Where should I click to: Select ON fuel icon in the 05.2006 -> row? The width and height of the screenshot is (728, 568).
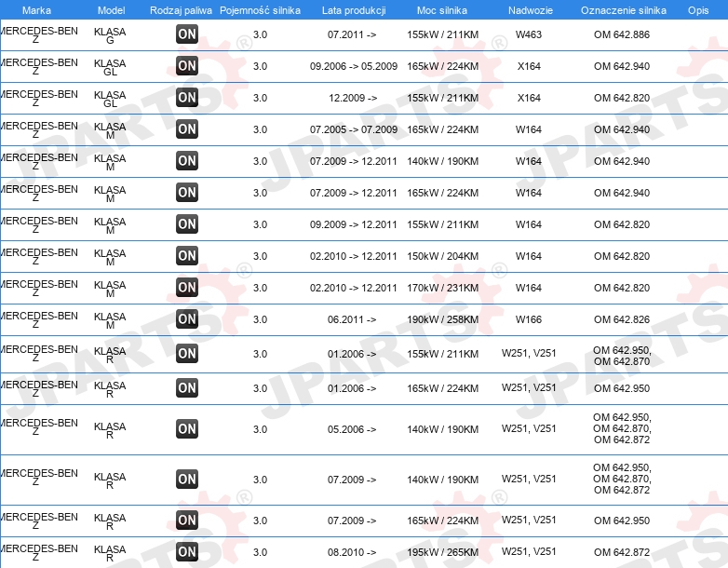pos(187,428)
